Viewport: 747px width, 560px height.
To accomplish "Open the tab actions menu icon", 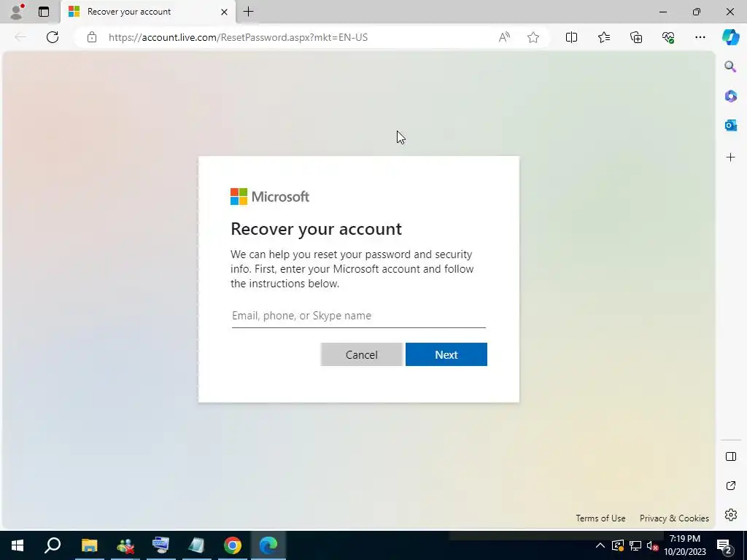I will (44, 12).
